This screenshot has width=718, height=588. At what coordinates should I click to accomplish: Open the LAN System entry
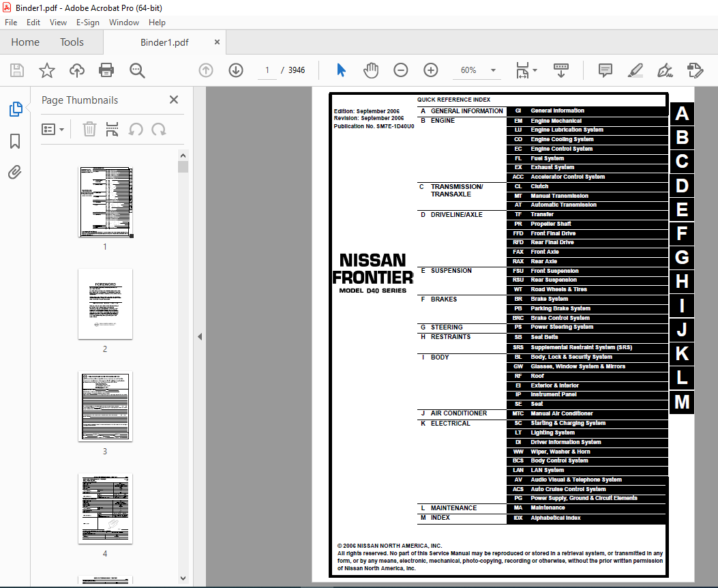[586, 470]
